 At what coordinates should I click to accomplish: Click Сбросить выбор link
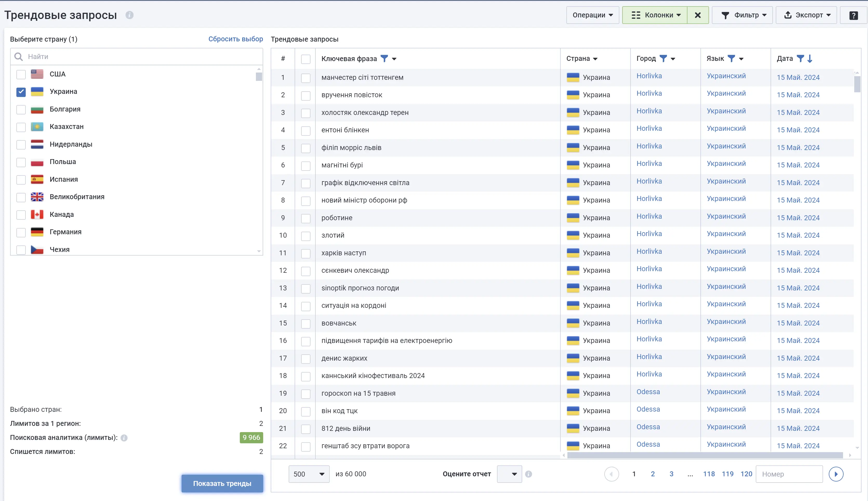pos(235,39)
